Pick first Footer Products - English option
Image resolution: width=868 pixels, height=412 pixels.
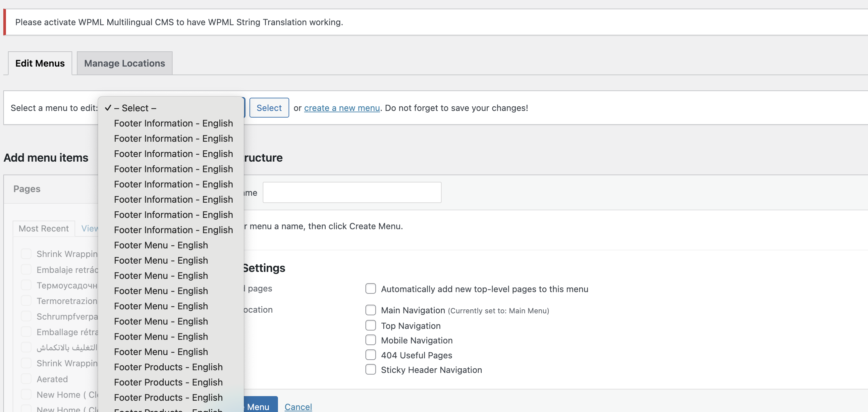pyautogui.click(x=168, y=367)
